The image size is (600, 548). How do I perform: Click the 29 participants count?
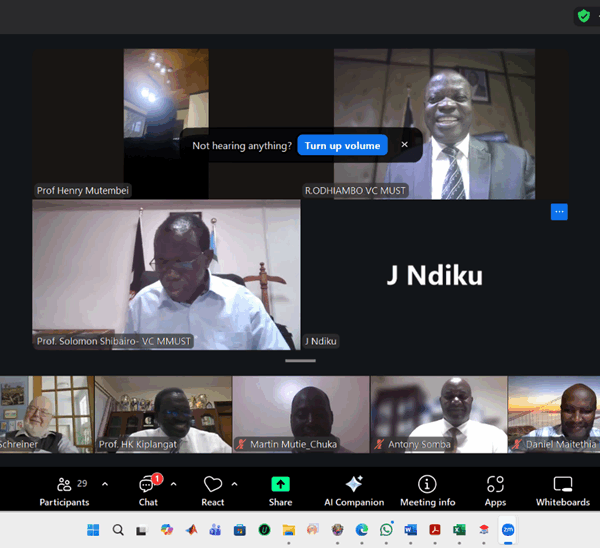pos(82,483)
